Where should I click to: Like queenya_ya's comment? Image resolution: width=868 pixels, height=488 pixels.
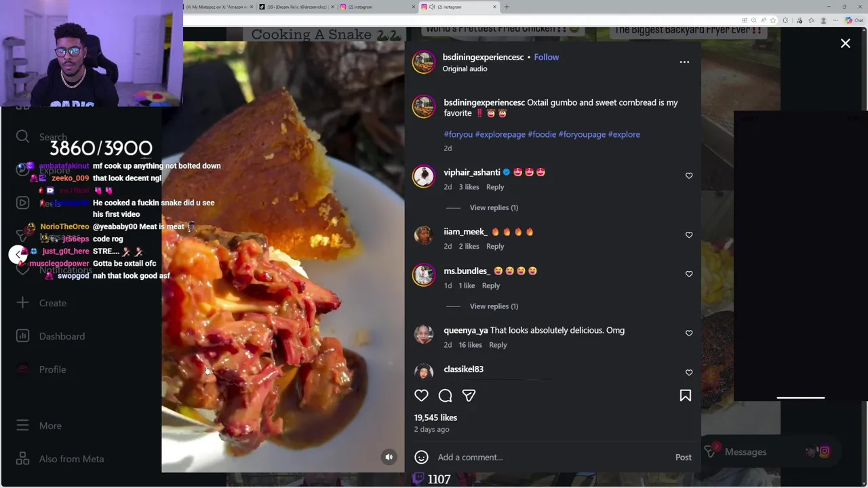[689, 333]
